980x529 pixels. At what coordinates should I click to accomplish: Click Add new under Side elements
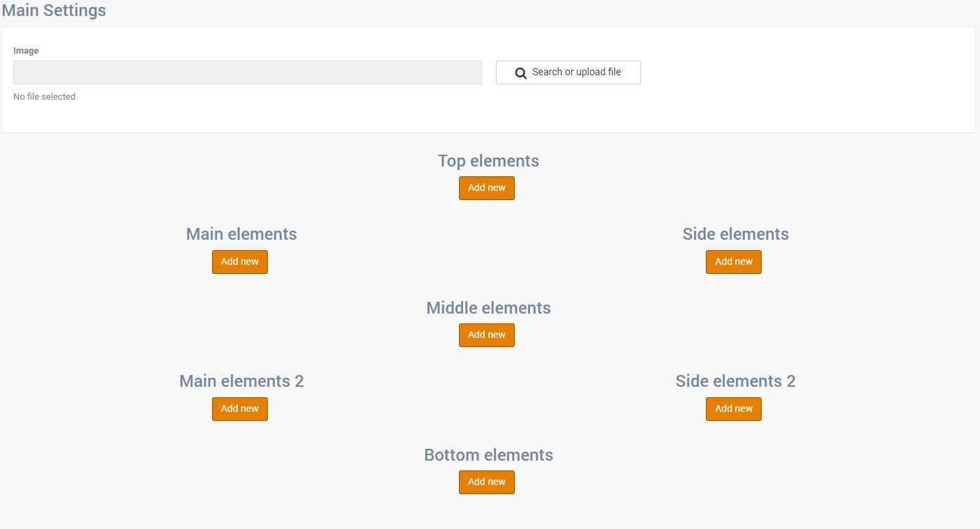[x=733, y=261]
